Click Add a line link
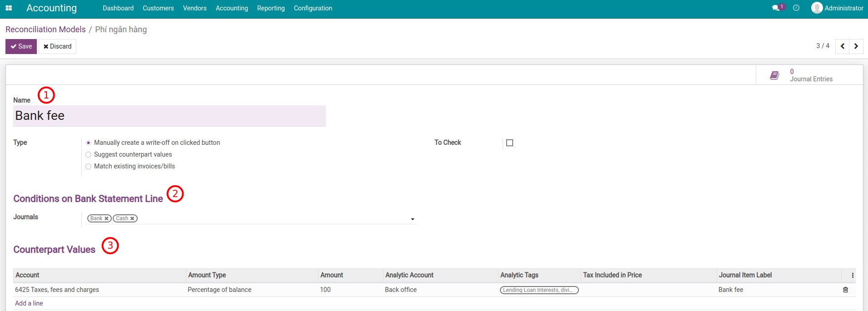Viewport: 868px width, 311px height. click(29, 303)
